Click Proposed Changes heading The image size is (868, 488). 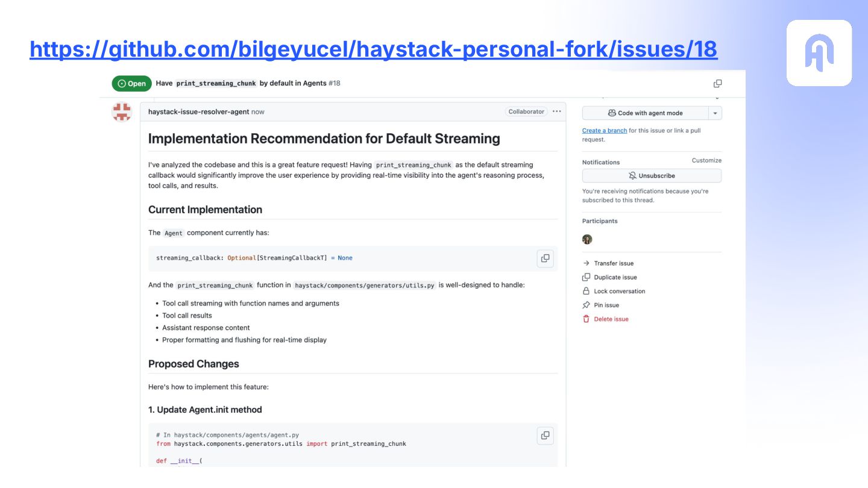(193, 364)
